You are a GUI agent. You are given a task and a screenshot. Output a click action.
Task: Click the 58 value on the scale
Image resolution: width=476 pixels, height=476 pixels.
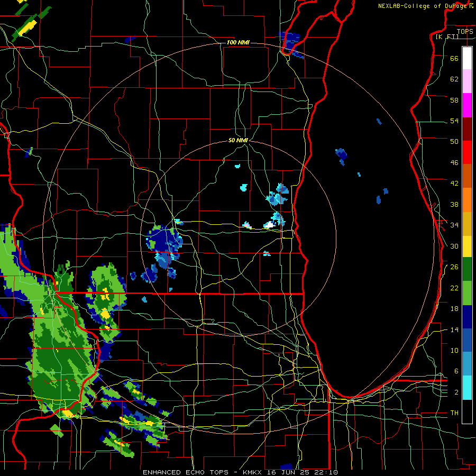[454, 100]
